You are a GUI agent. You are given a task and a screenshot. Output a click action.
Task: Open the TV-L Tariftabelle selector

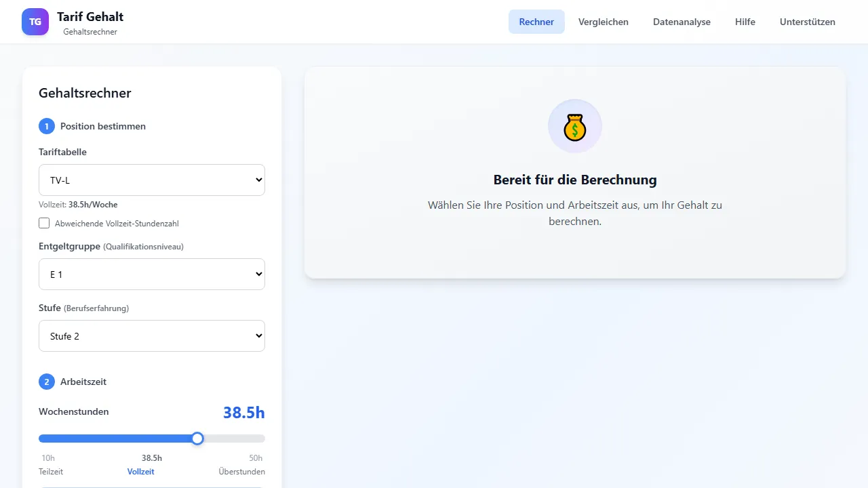point(151,180)
